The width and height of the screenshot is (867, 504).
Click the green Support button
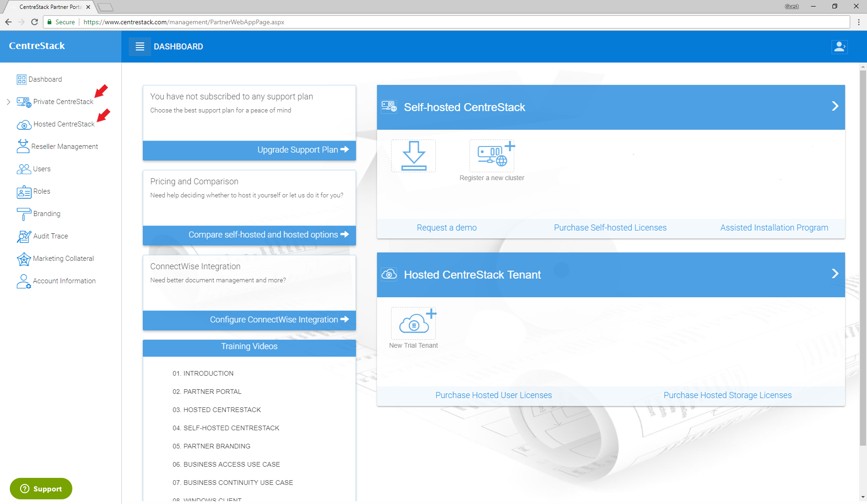click(41, 489)
